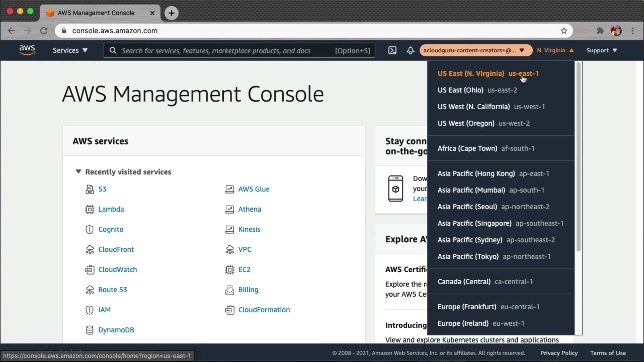Click the Lambda chip icon

pyautogui.click(x=90, y=209)
